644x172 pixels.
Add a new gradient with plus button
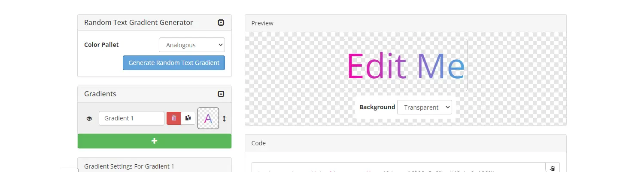[155, 141]
